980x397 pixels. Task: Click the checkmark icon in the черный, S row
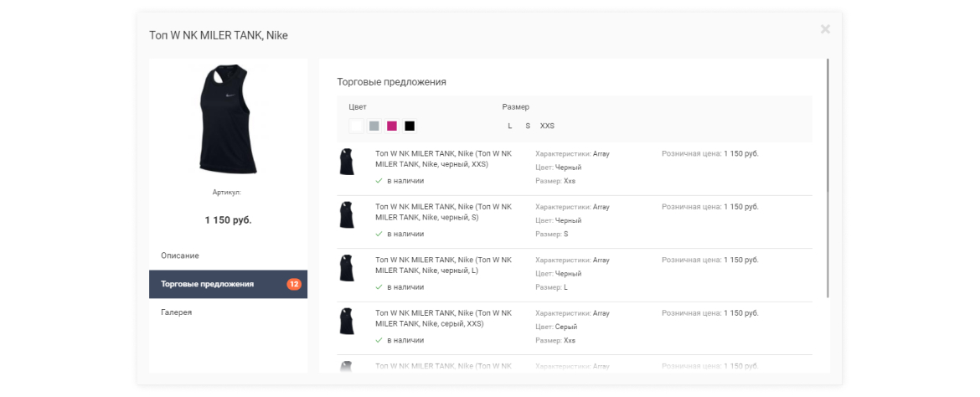[379, 234]
